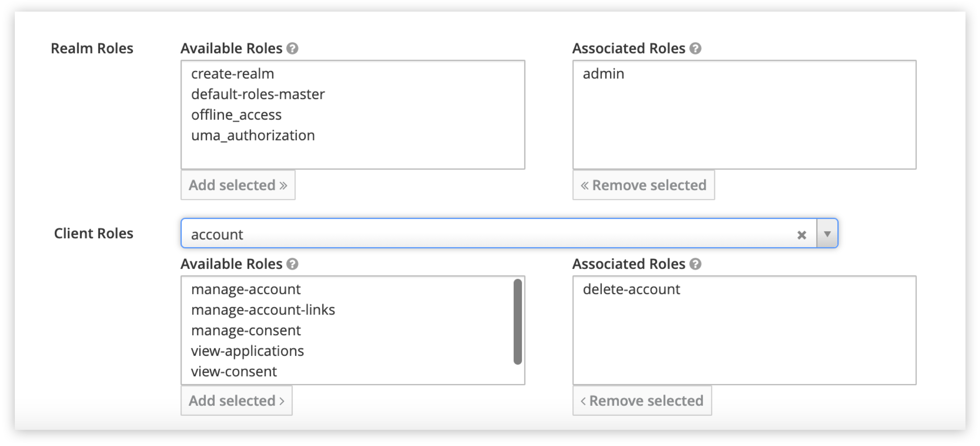Select uma_authorization role
This screenshot has height=446, width=980.
(x=253, y=135)
